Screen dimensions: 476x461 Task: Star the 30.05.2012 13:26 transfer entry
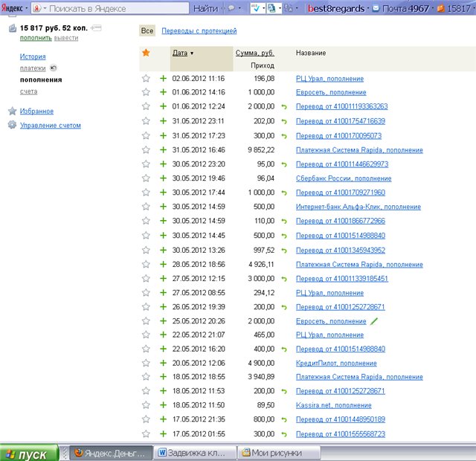pos(146,250)
